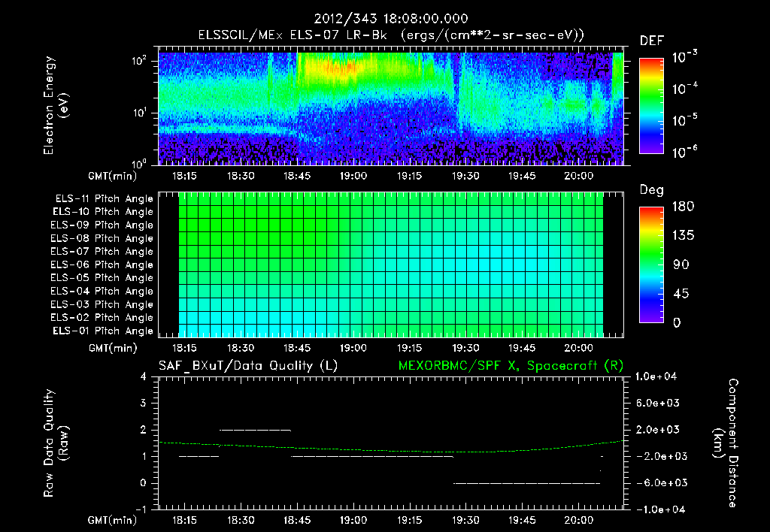Select the ELS-07 Pitch Angle row label
Viewport: 770px width, 532px height.
pos(102,251)
